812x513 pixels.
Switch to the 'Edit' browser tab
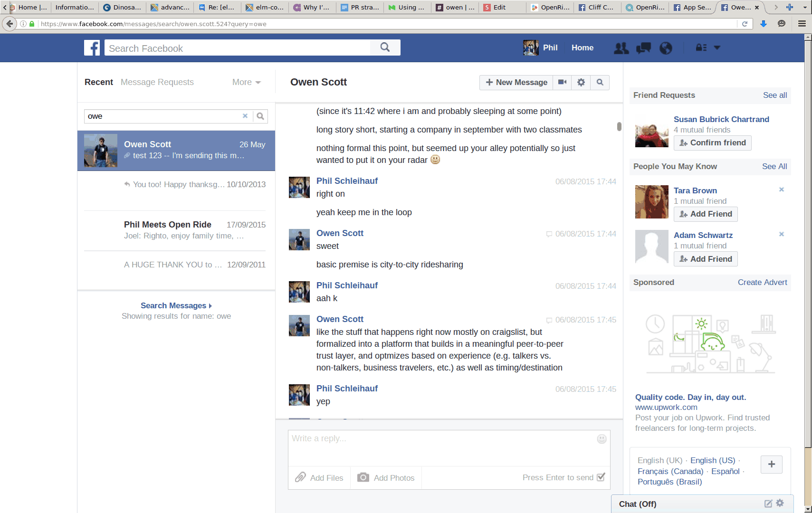point(503,7)
